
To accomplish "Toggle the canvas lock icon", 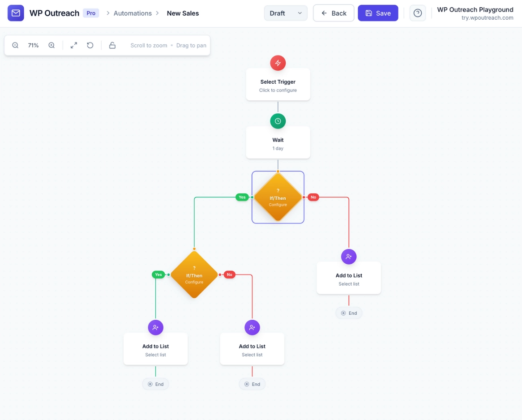I will (112, 45).
